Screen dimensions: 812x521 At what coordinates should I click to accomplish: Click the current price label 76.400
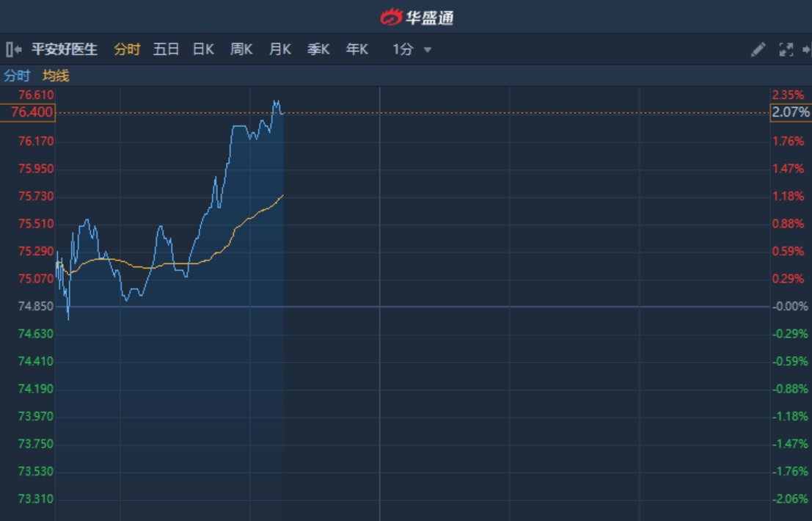(32, 112)
